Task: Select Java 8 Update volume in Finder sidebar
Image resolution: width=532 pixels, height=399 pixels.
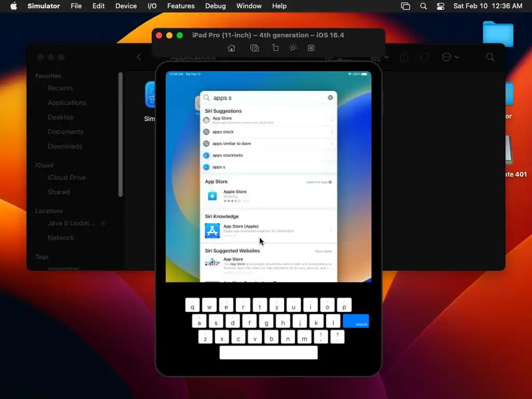Action: point(71,223)
